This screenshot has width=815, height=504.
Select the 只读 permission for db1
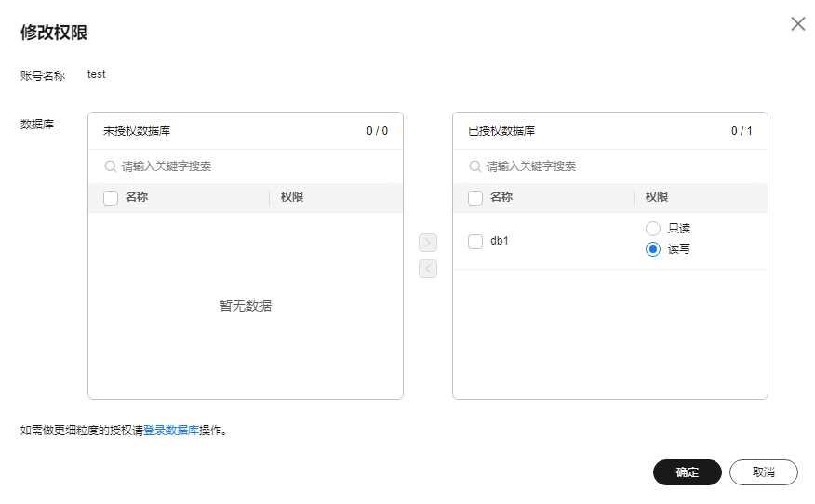pos(653,229)
